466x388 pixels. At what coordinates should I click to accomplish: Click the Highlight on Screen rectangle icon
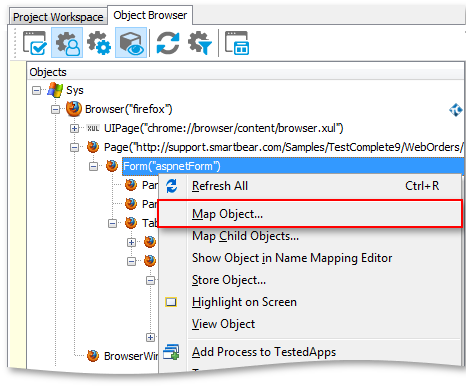[x=171, y=302]
